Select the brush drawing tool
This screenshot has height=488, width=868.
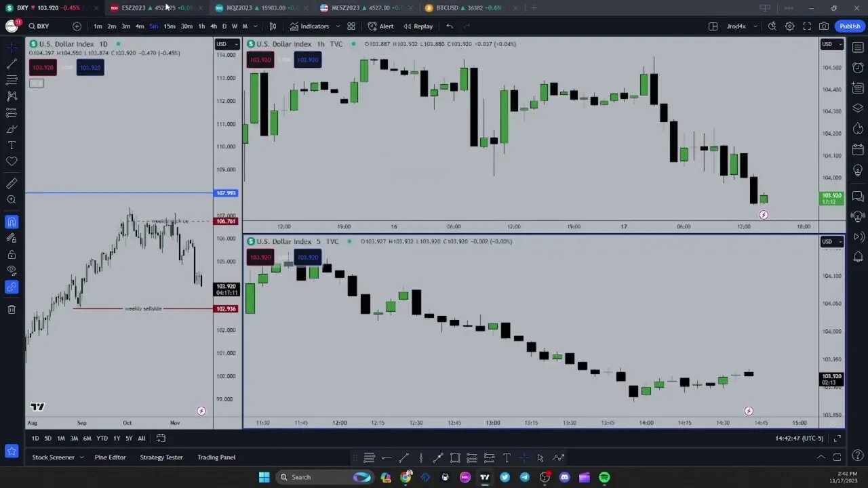coord(12,129)
